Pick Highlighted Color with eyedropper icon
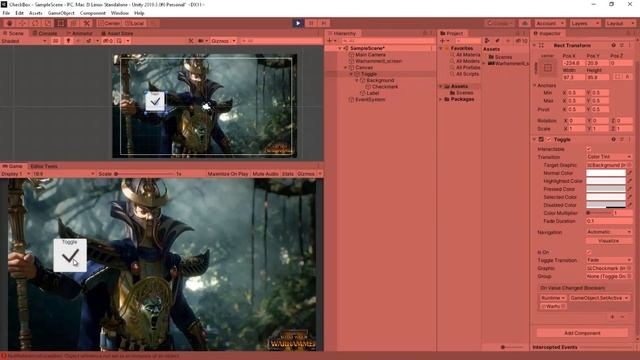This screenshot has height=360, width=640. click(x=630, y=181)
